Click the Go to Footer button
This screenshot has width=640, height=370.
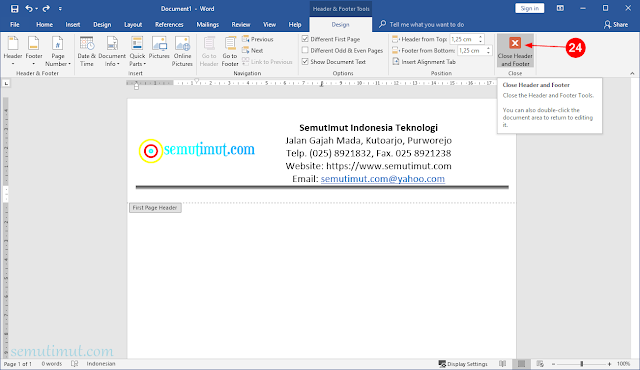tap(230, 51)
